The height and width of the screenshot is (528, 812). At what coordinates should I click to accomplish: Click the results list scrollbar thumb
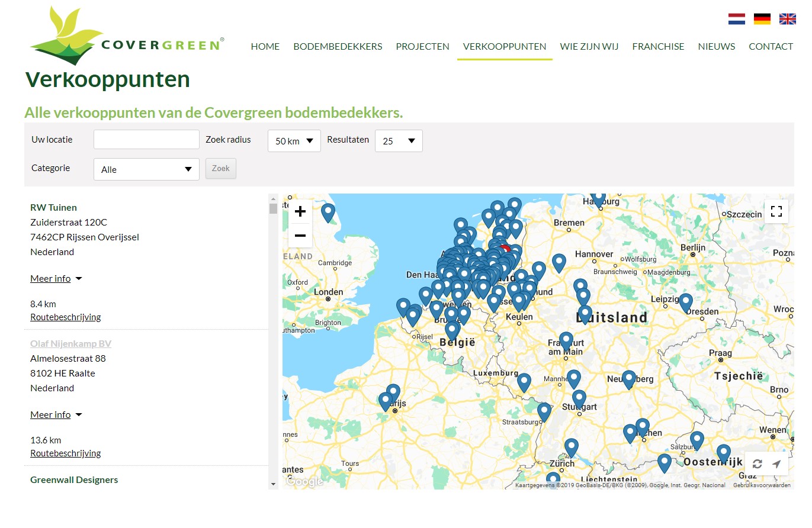[x=273, y=208]
